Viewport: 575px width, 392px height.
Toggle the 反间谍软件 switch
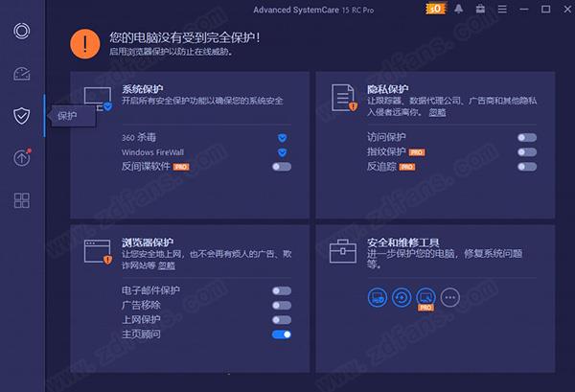pos(282,167)
